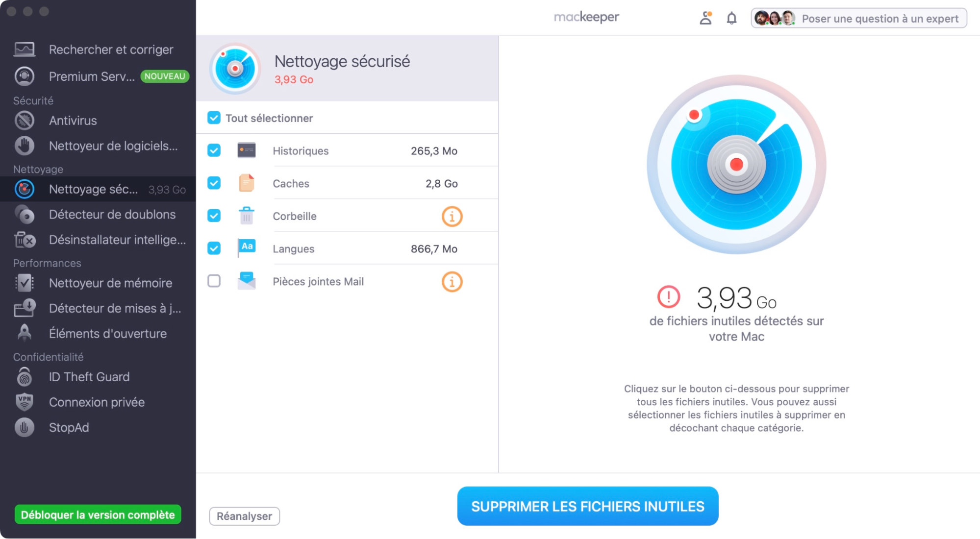This screenshot has width=980, height=539.
Task: Uncheck the Langues category checkbox
Action: (215, 249)
